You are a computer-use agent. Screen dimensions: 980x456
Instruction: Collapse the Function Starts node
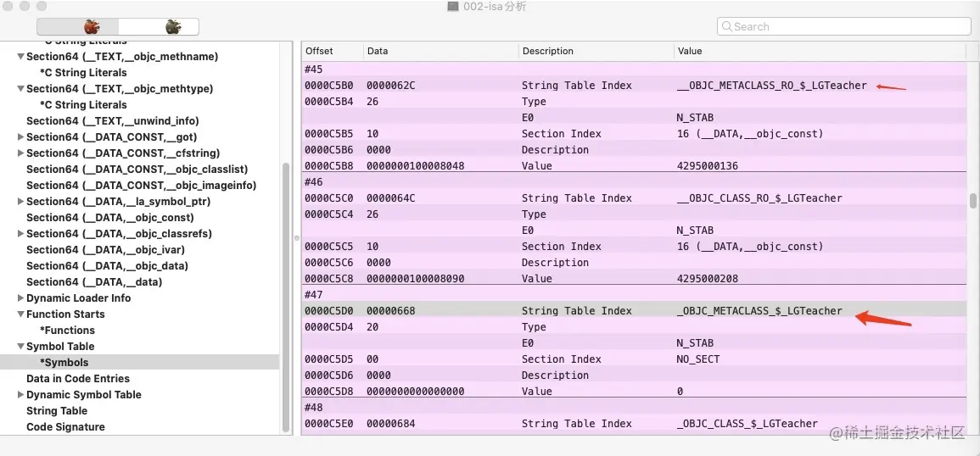(x=20, y=314)
